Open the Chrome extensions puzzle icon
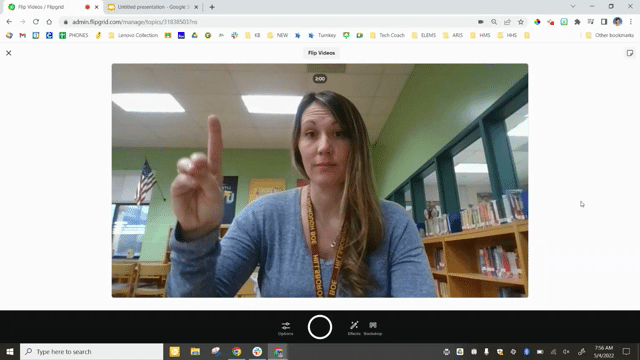This screenshot has width=640, height=360. [577, 22]
